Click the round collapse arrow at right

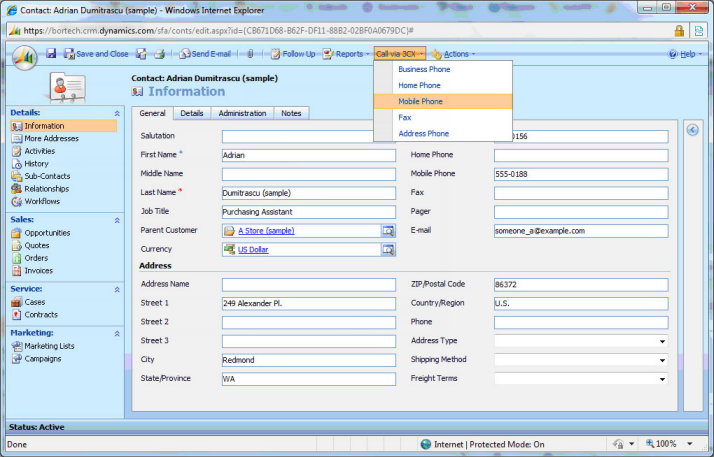point(693,130)
